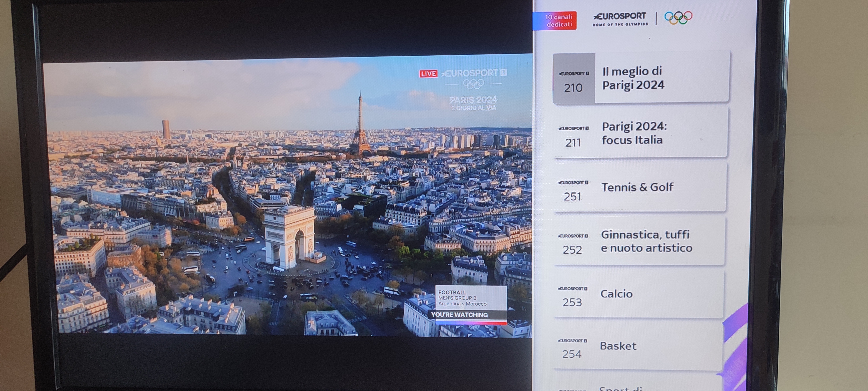The image size is (868, 391).
Task: Click the 'Argentina v Morocco' match info
Action: pos(462,304)
